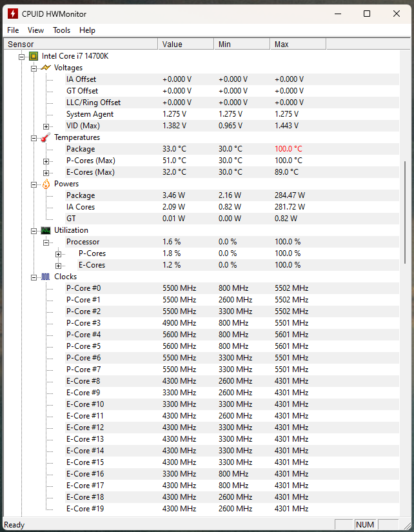Viewport: 414px width, 532px height.
Task: Expand the E-Cores (Max) temperature entry
Action: pyautogui.click(x=46, y=172)
